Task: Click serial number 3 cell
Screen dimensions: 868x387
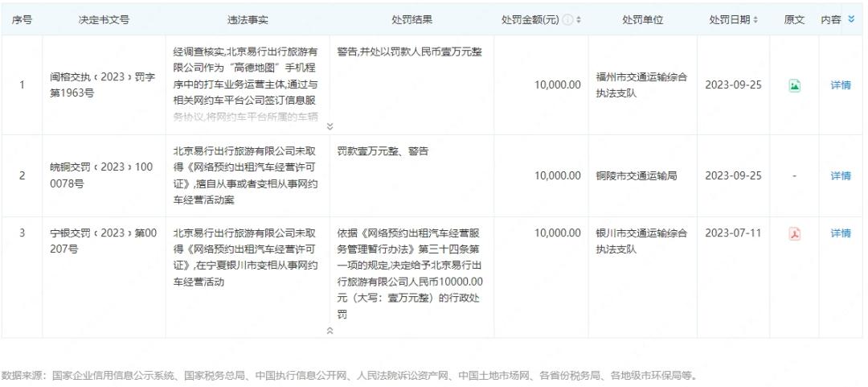Action: (22, 233)
